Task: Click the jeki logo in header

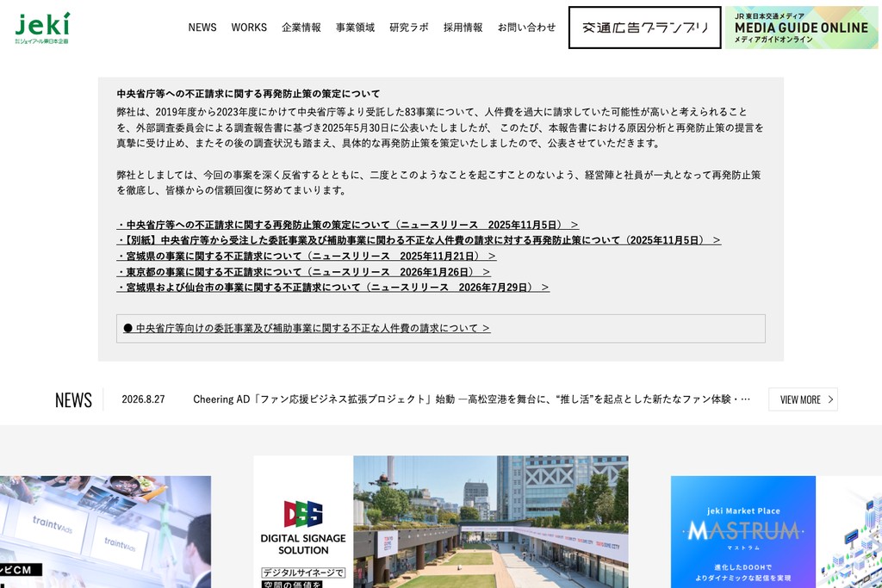Action: (x=43, y=28)
